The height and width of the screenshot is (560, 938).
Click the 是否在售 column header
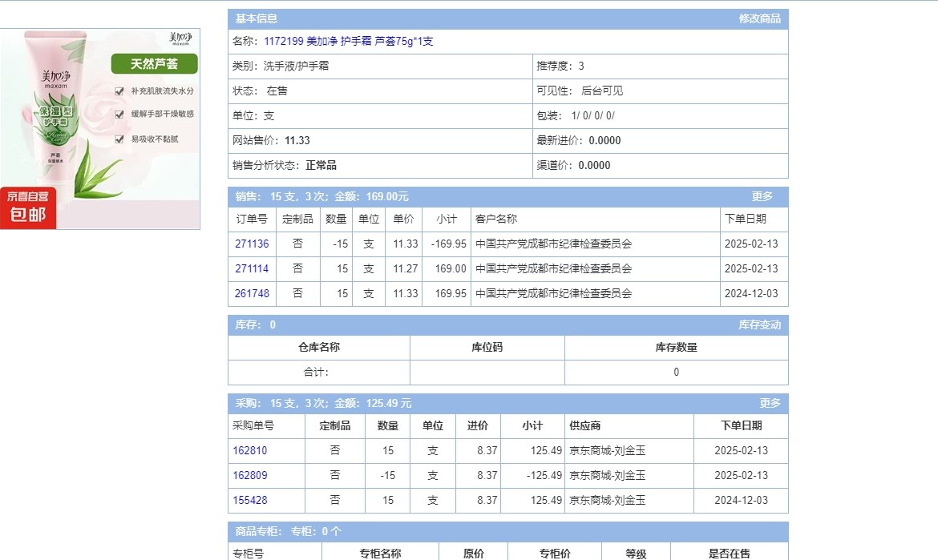pos(730,553)
